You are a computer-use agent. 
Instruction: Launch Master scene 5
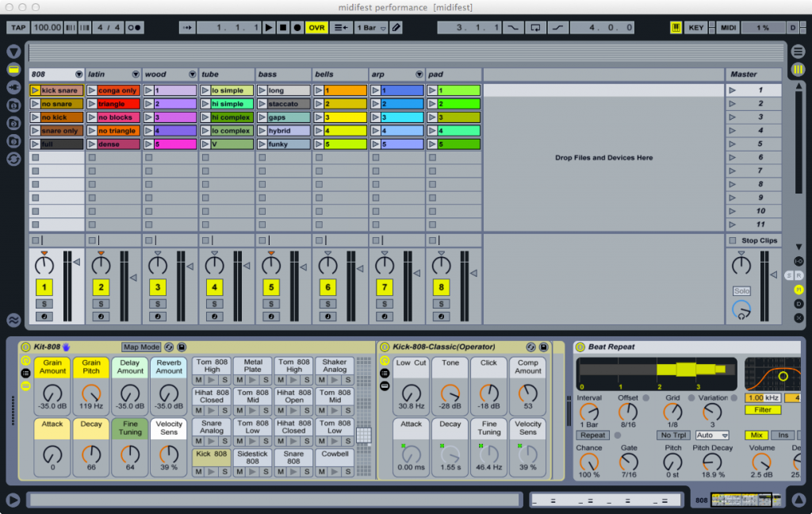pos(732,144)
